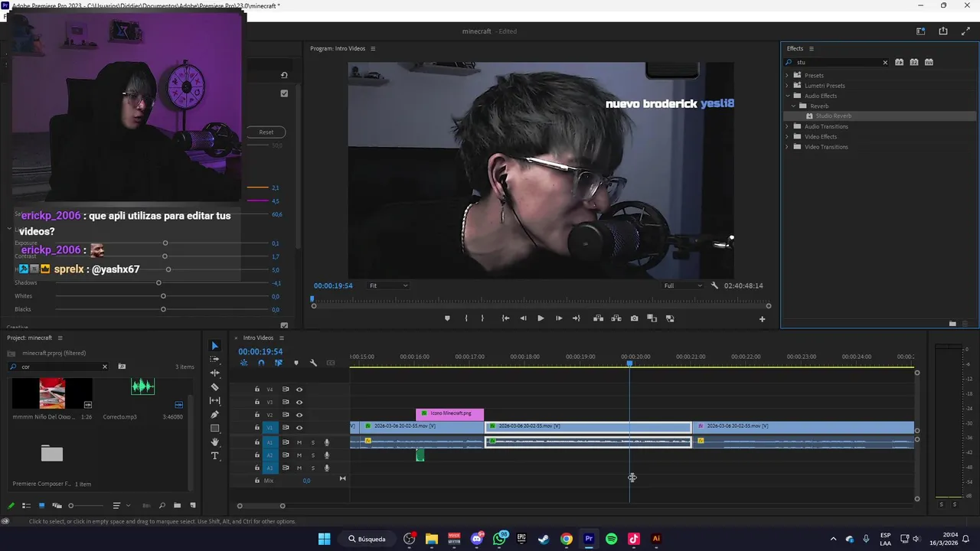The image size is (980, 551).
Task: Click the Extract button
Action: click(x=616, y=318)
